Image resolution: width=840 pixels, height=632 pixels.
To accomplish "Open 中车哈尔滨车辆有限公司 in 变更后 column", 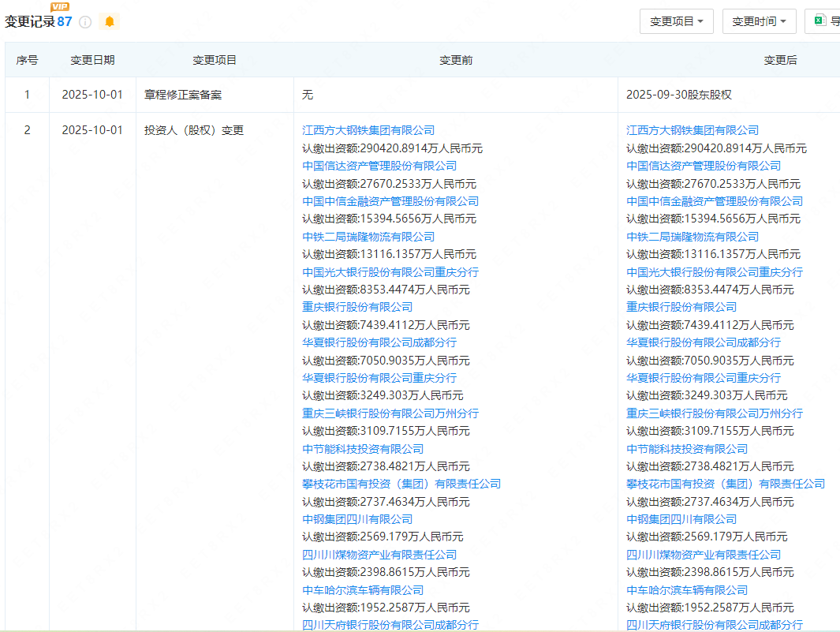I will 687,590.
